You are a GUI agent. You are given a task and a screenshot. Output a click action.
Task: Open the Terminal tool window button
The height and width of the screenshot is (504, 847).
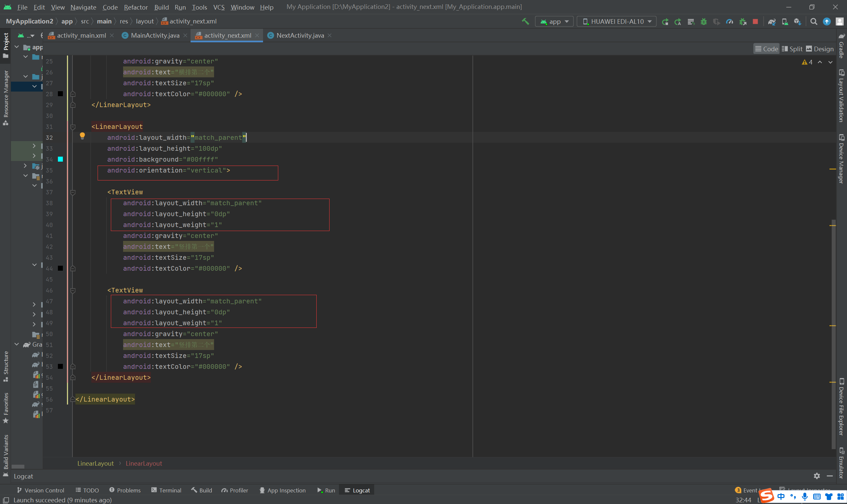166,490
